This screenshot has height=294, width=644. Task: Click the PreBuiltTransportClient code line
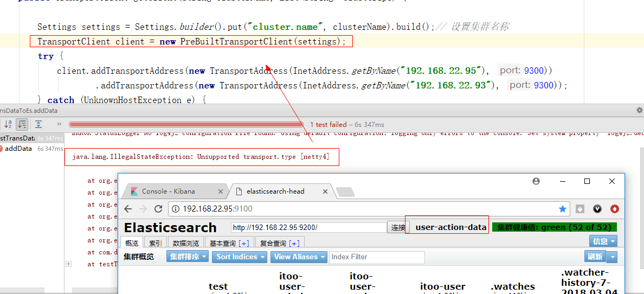[x=191, y=42]
